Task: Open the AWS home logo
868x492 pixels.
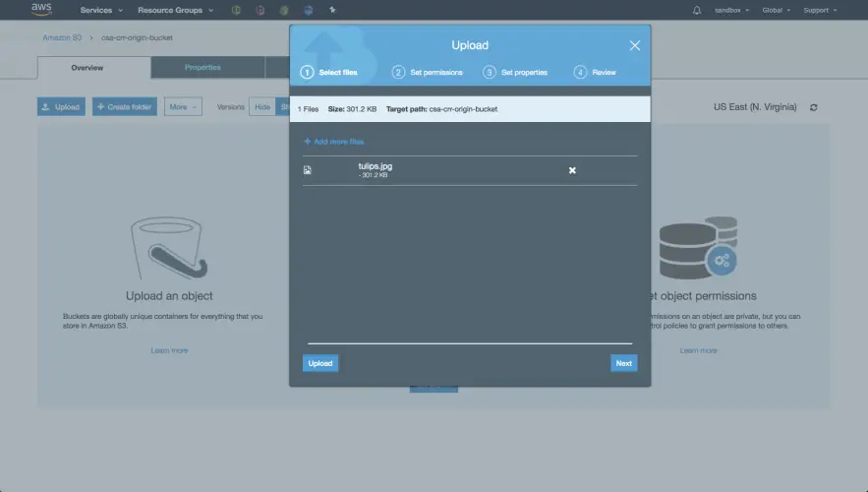Action: [41, 9]
